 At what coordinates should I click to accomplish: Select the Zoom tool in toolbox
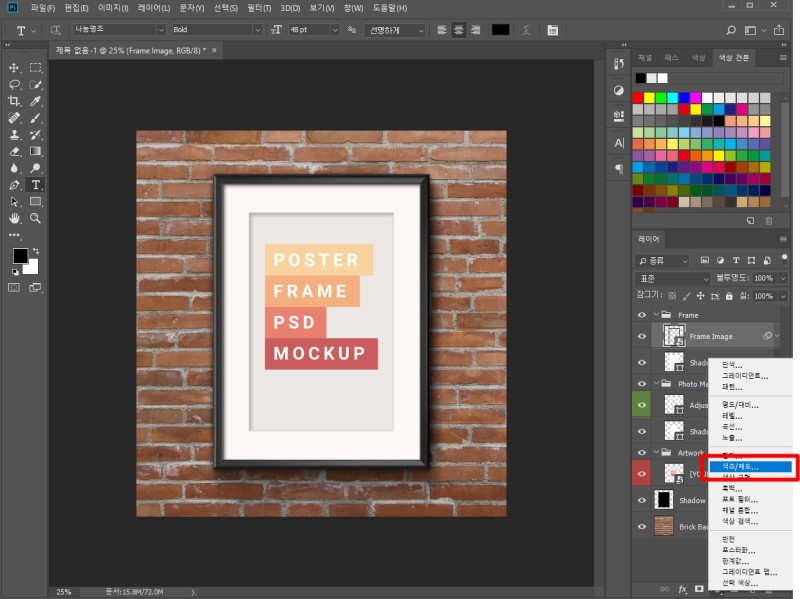(x=36, y=218)
